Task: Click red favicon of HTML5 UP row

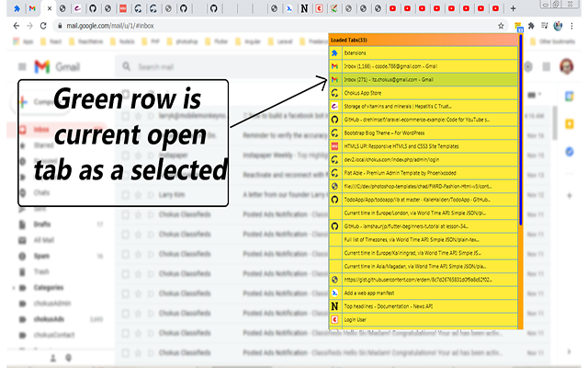Action: 334,146
